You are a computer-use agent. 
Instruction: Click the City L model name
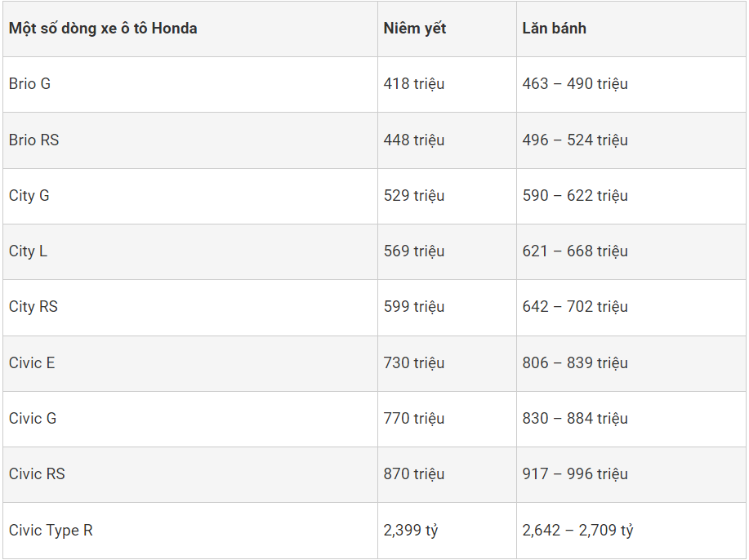click(x=29, y=251)
